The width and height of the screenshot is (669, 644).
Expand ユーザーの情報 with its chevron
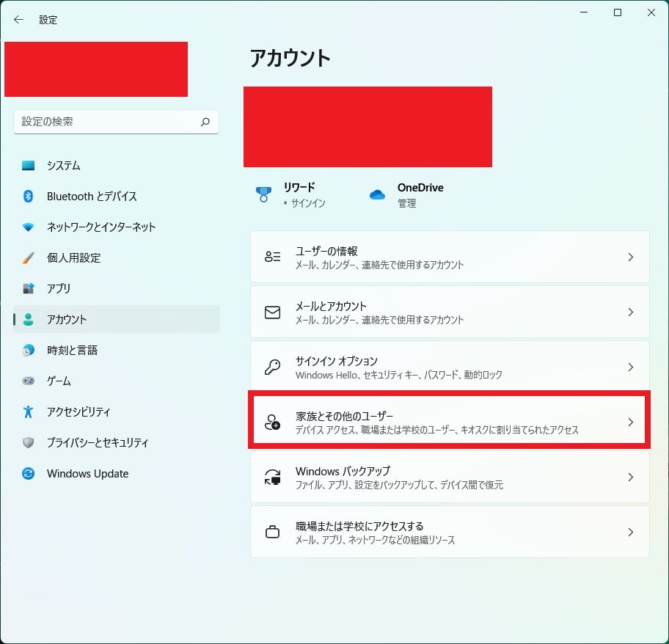(631, 257)
